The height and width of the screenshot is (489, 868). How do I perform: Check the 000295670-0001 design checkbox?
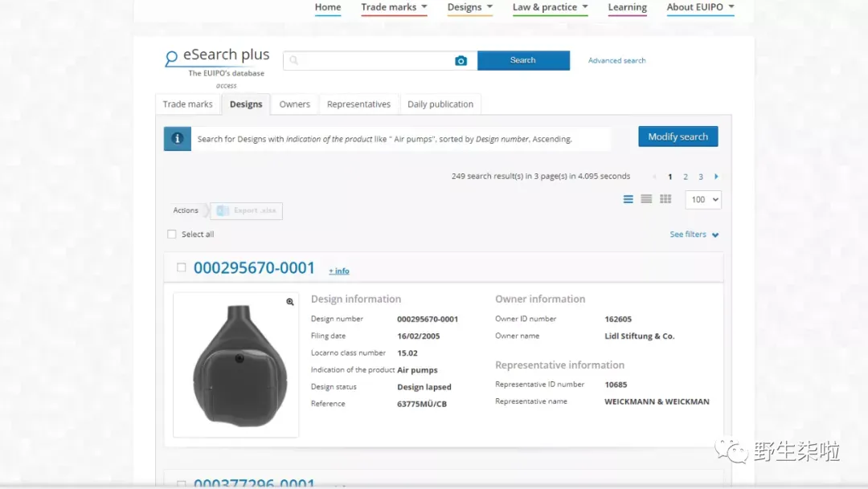coord(181,267)
